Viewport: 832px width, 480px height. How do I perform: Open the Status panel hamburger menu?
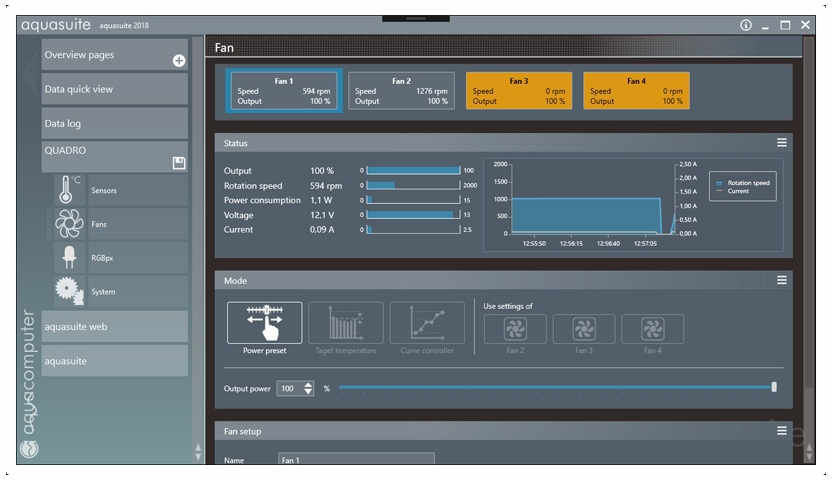coord(782,143)
